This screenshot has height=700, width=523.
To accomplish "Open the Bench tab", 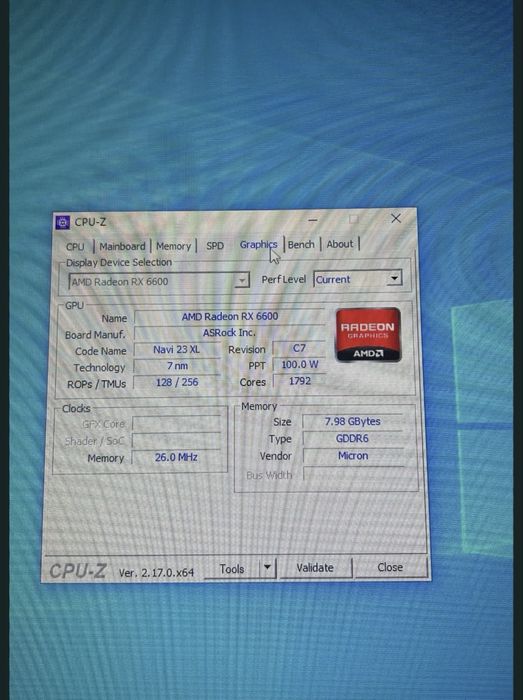I will tap(301, 244).
